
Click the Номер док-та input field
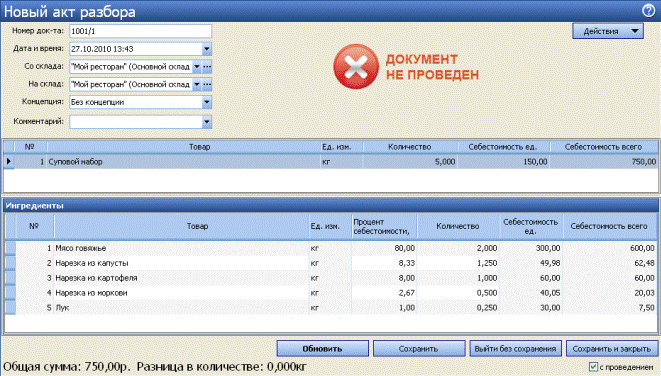140,31
